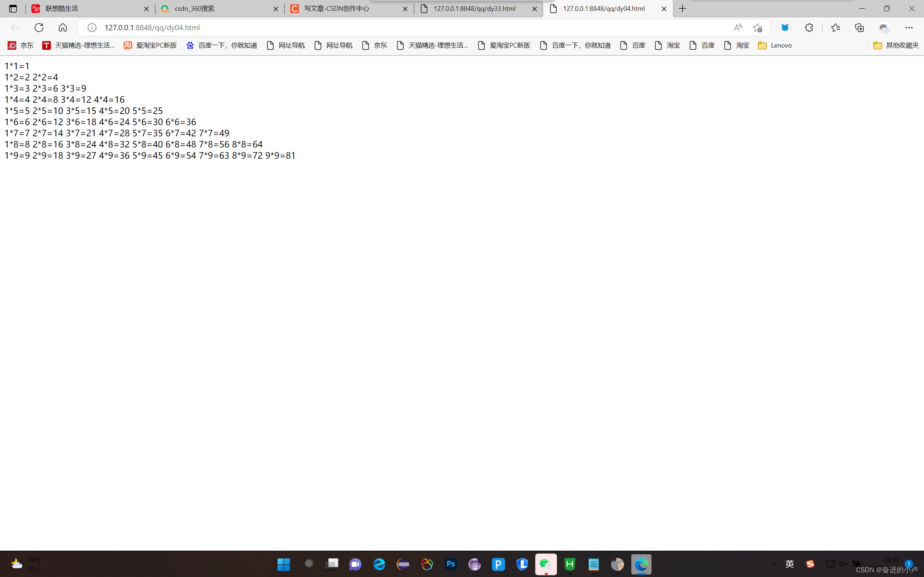Click the browser home icon

pos(62,27)
